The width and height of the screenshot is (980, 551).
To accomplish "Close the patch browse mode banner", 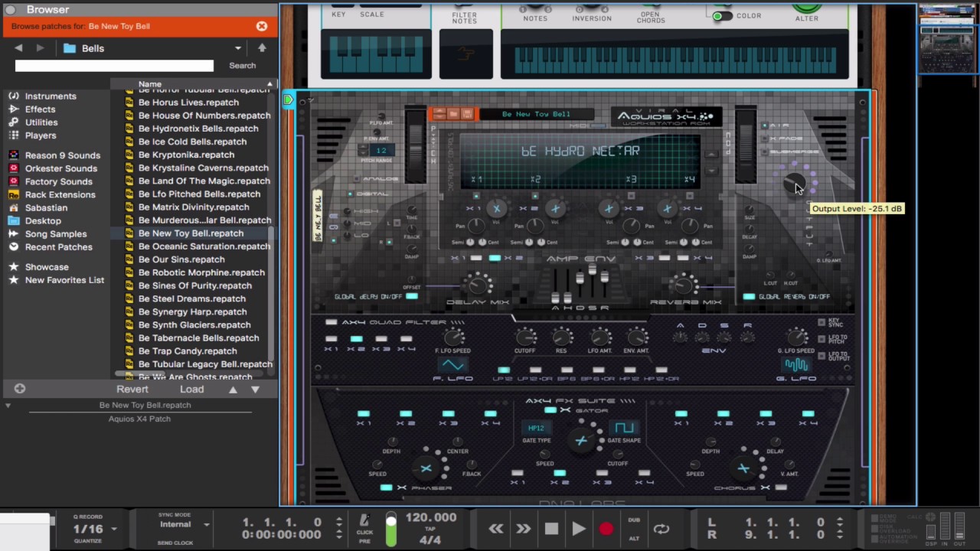I will pyautogui.click(x=262, y=26).
